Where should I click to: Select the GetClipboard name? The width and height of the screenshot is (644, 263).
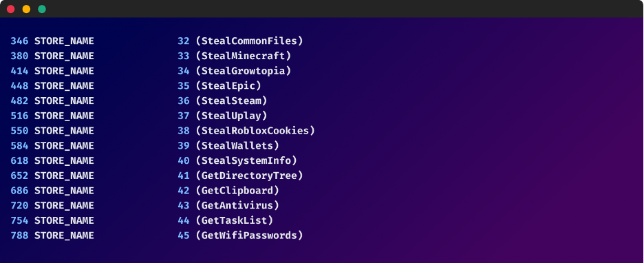pyautogui.click(x=237, y=191)
